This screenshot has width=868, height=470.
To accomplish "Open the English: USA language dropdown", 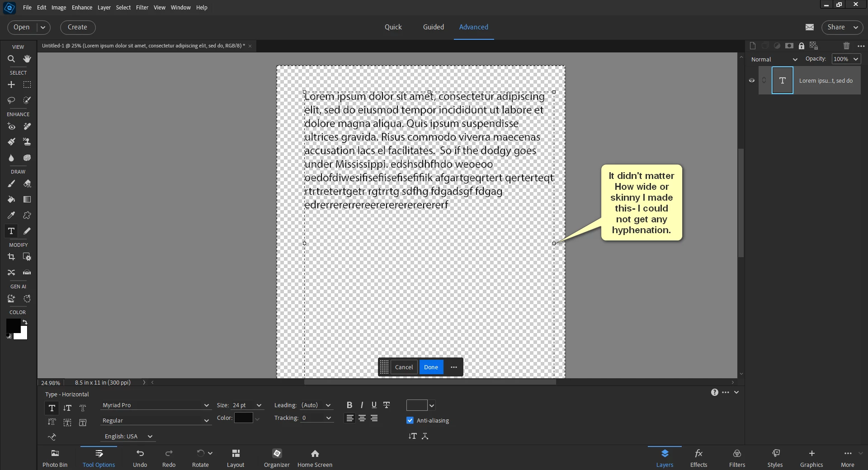I will [x=128, y=436].
